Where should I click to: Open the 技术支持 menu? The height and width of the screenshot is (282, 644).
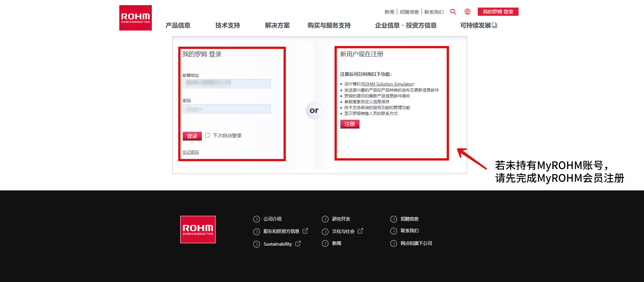(x=228, y=25)
